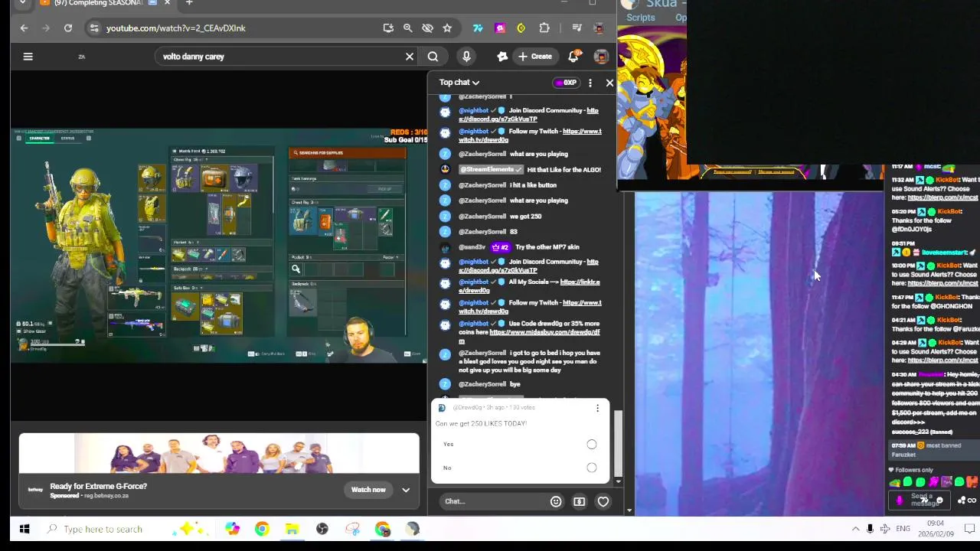This screenshot has width=980, height=551.
Task: Go back in Chrome browser history
Action: tap(24, 28)
